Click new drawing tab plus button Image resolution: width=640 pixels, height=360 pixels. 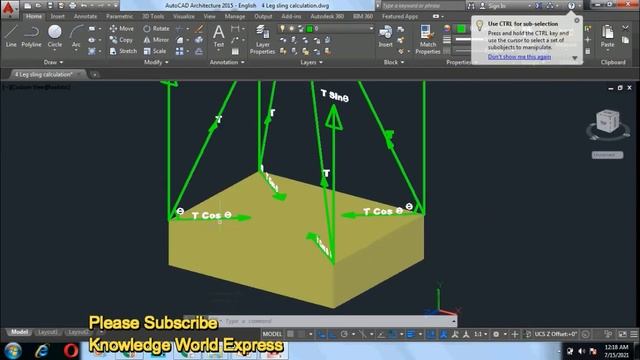coord(95,74)
